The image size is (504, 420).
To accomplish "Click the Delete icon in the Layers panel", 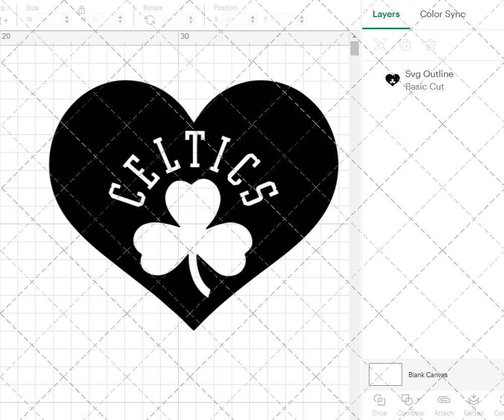I will click(x=430, y=45).
